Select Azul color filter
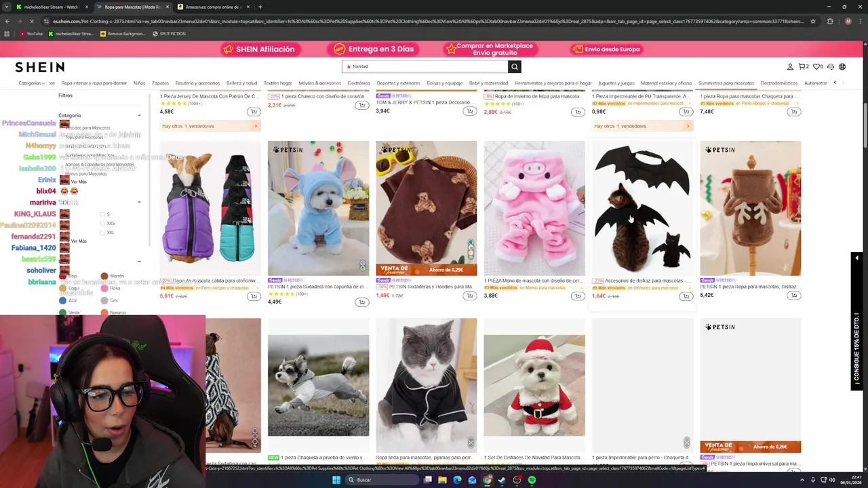This screenshot has height=488, width=868. point(63,300)
